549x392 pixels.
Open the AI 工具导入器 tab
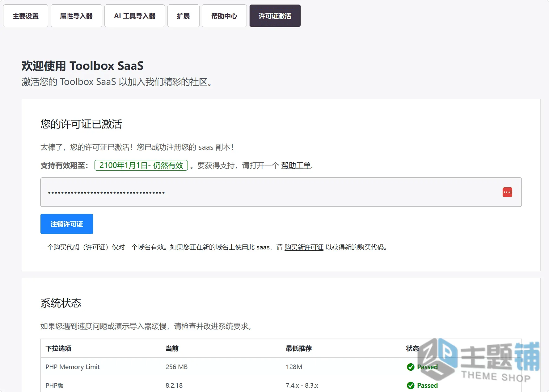135,16
